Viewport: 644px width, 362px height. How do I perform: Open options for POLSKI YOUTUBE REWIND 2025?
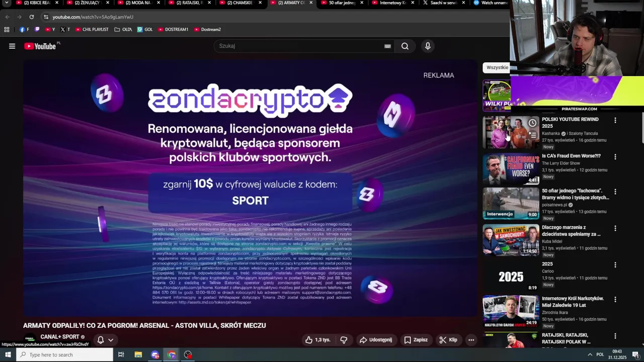(x=615, y=120)
